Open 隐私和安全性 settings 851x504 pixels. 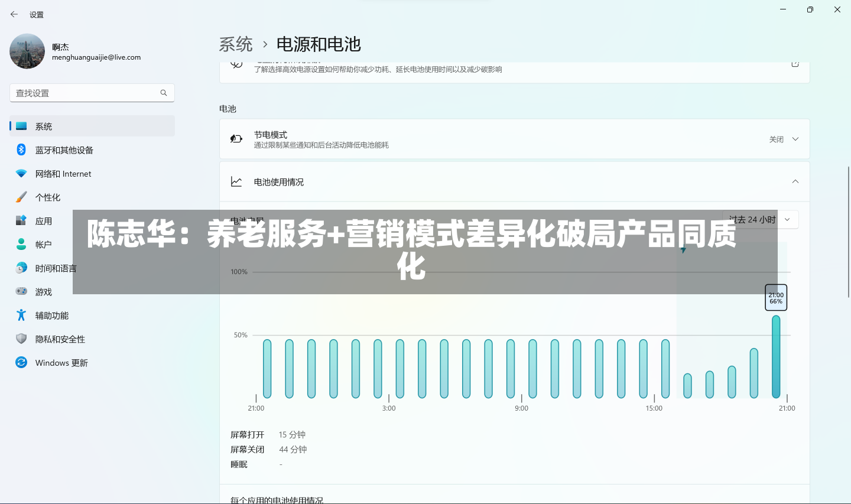[92, 339]
